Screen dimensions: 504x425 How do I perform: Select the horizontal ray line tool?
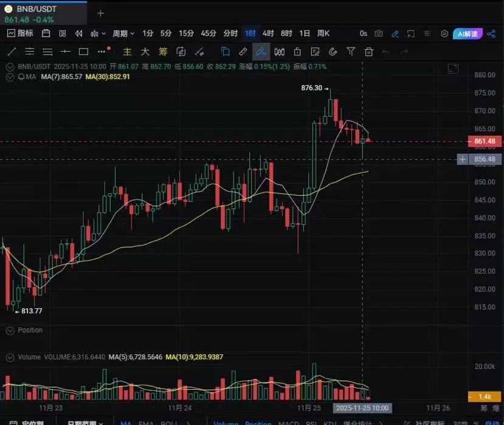click(x=66, y=52)
